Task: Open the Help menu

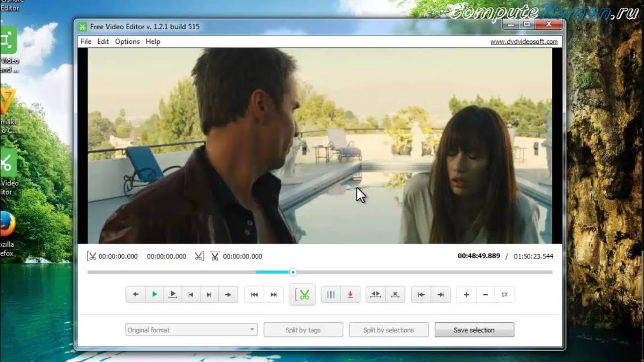Action: [x=153, y=42]
